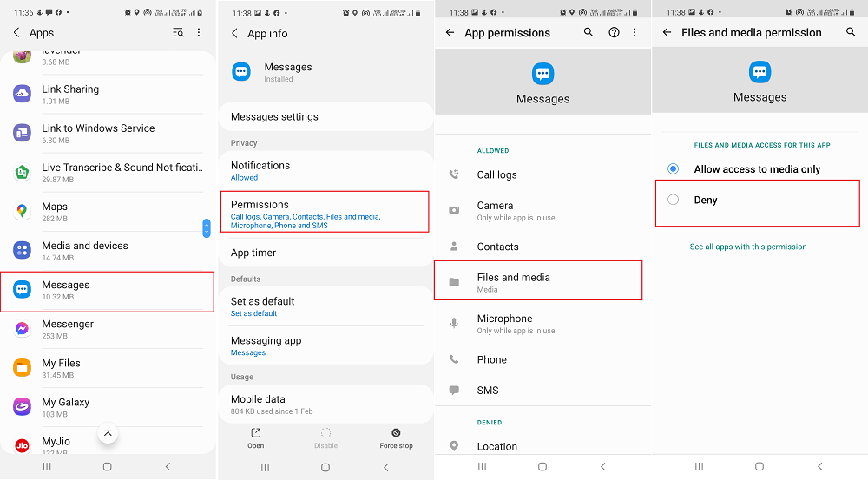Open Location under Denied permissions

pos(543,445)
